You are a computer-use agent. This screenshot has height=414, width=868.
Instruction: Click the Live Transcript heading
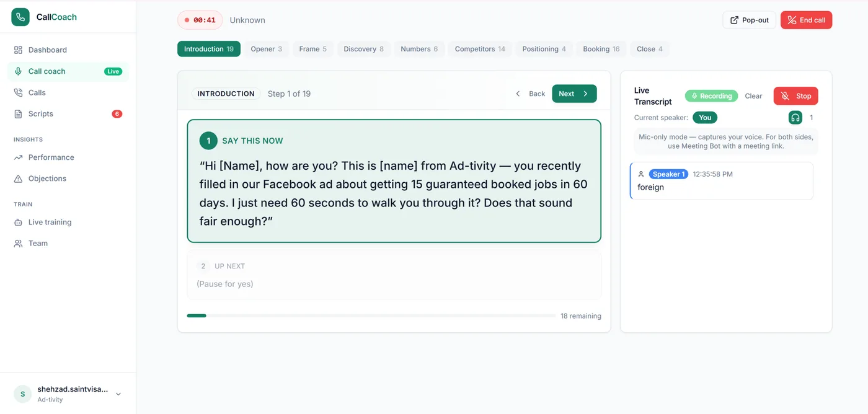click(x=653, y=96)
